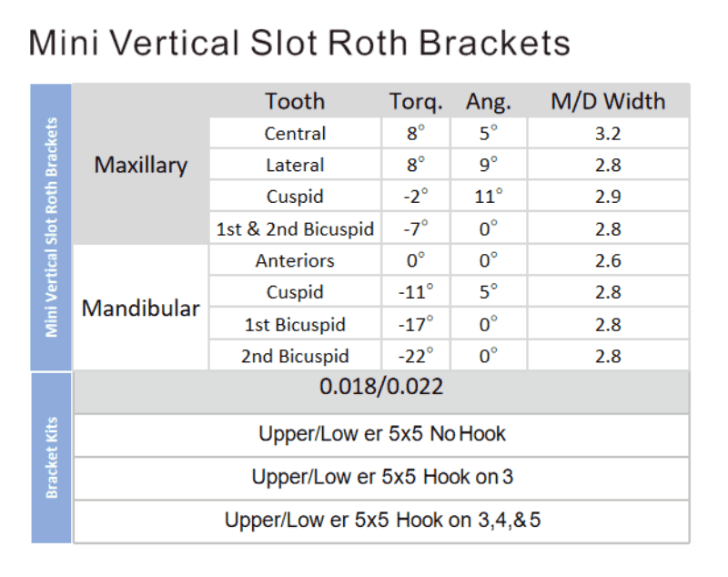The width and height of the screenshot is (728, 577).
Task: Click the 3.2 width value for Central
Action: [x=608, y=133]
